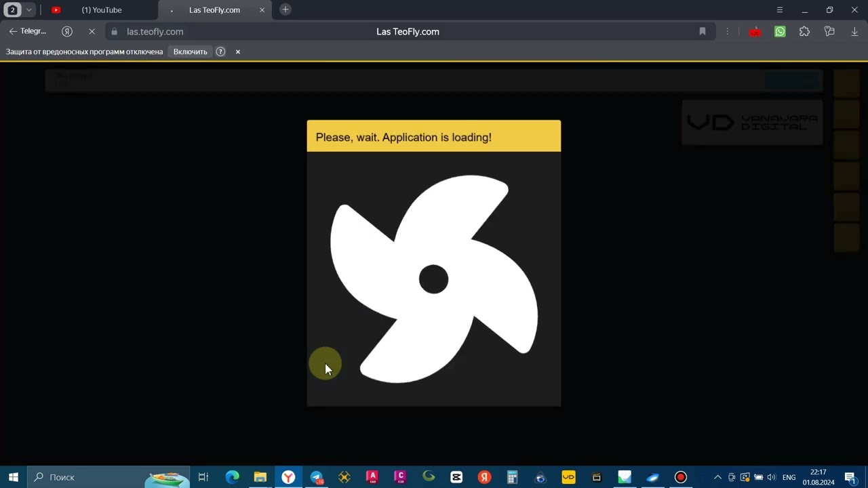868x488 pixels.
Task: Open the tab groups counter showing 2
Action: click(x=12, y=10)
